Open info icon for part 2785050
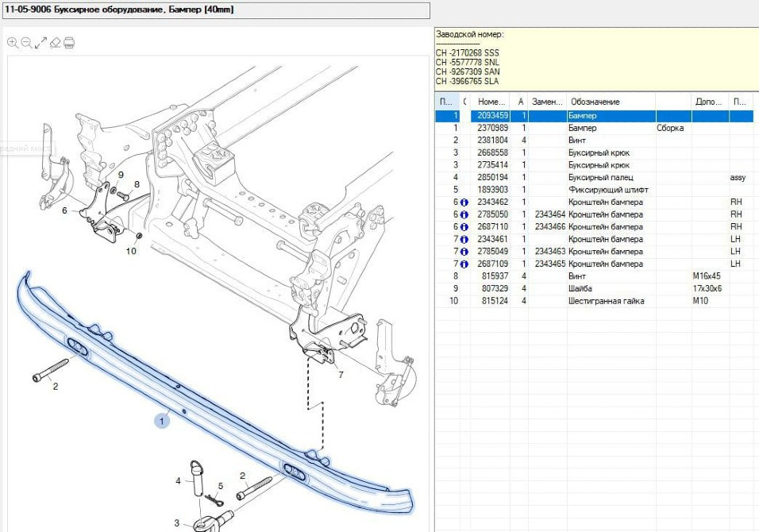This screenshot has height=532, width=759. click(464, 214)
